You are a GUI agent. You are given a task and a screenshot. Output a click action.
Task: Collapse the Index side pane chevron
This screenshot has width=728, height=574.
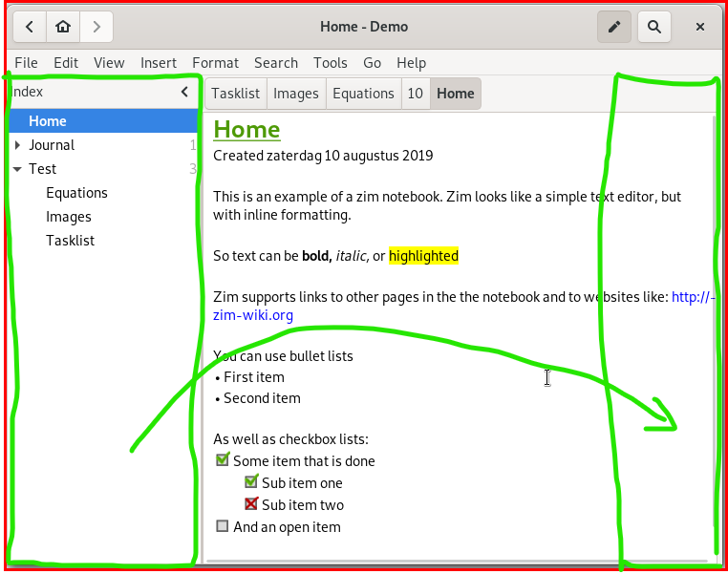(184, 92)
